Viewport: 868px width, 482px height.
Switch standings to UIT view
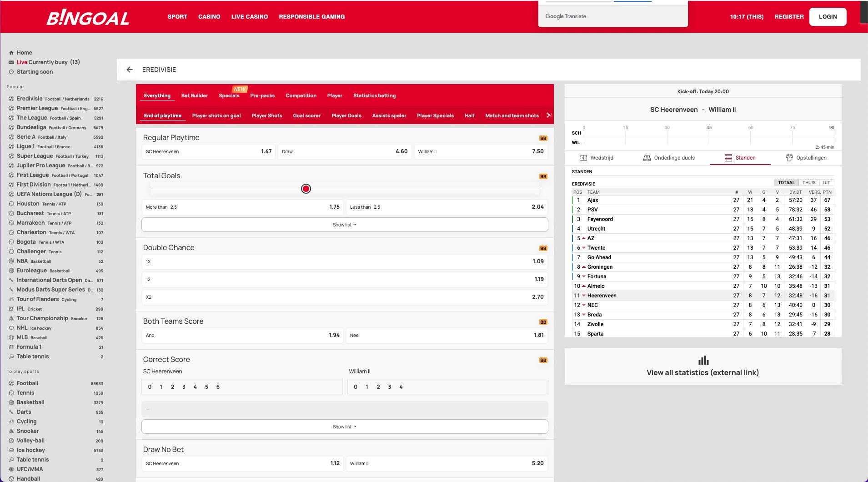click(x=826, y=183)
